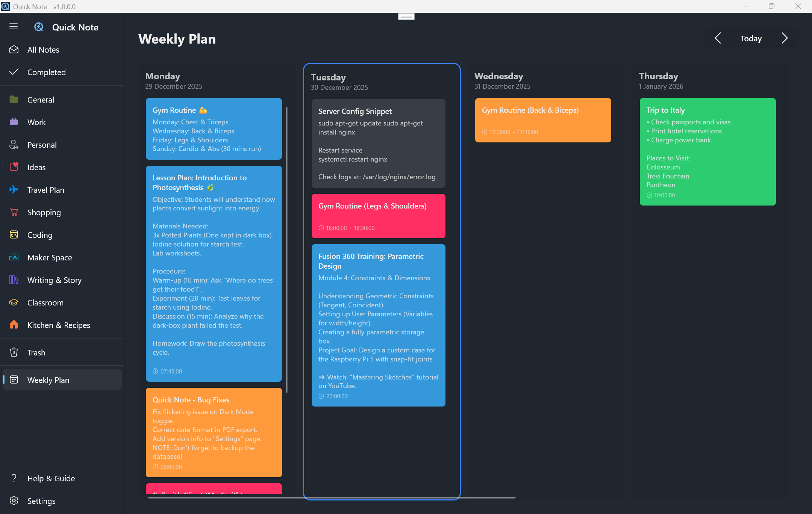
Task: Jump to Today in weekly plan
Action: point(751,39)
